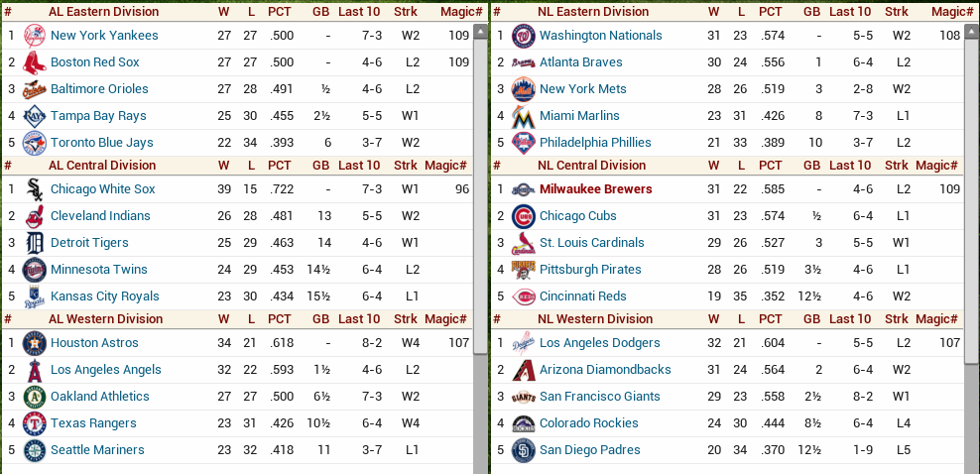This screenshot has width=980, height=474.
Task: Click the Pittsburgh Pirates logo icon
Action: tap(523, 270)
